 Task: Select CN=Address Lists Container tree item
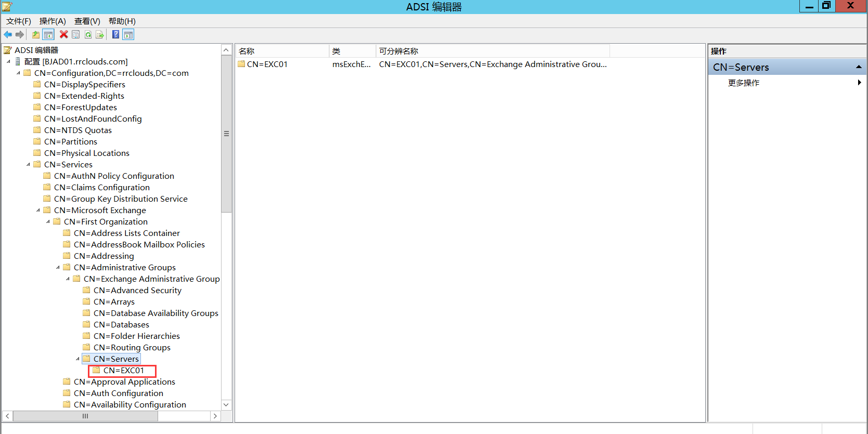coord(127,233)
